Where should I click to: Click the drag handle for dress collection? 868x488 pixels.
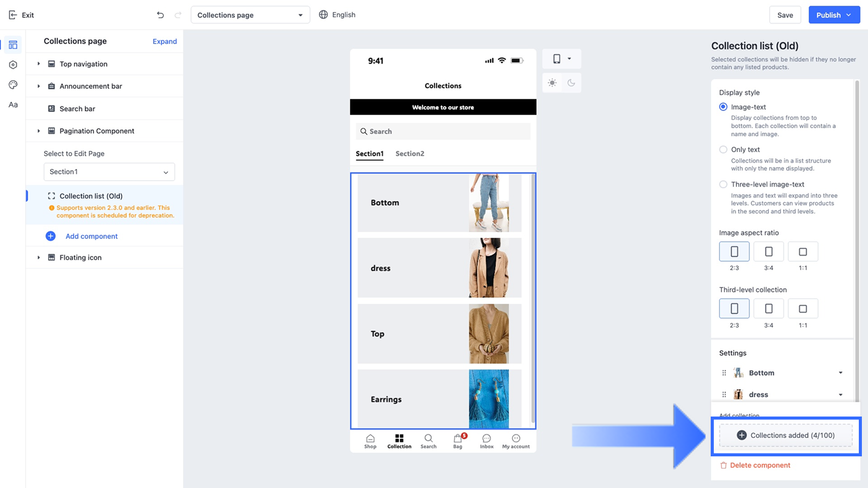[724, 395]
